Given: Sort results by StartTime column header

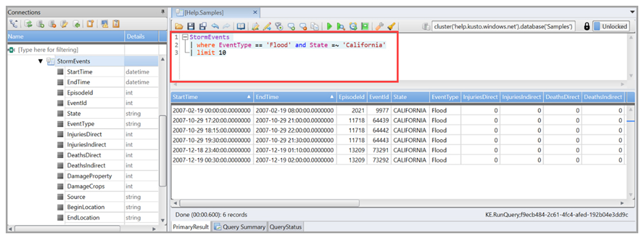Looking at the screenshot, I should click(212, 97).
